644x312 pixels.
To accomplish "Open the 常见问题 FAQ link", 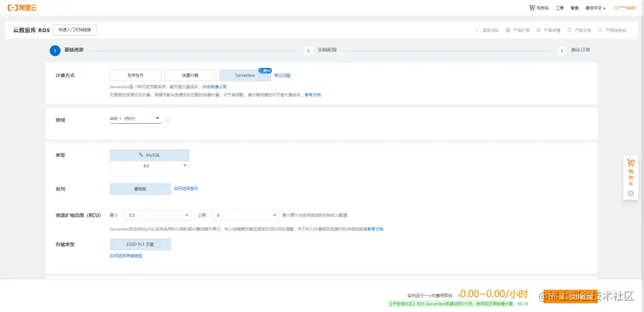I will point(282,76).
